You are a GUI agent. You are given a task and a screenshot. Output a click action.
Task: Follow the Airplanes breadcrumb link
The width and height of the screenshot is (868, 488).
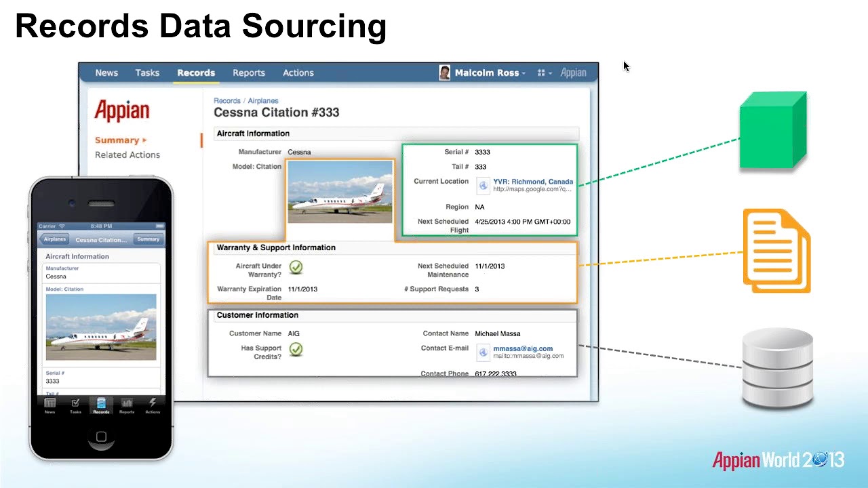(263, 101)
